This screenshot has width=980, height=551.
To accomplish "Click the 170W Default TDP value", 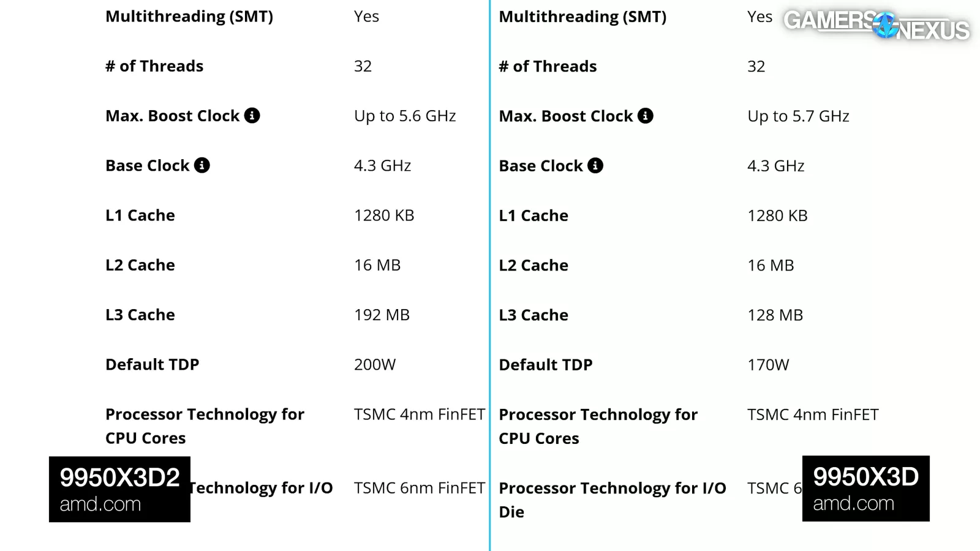I will [768, 365].
